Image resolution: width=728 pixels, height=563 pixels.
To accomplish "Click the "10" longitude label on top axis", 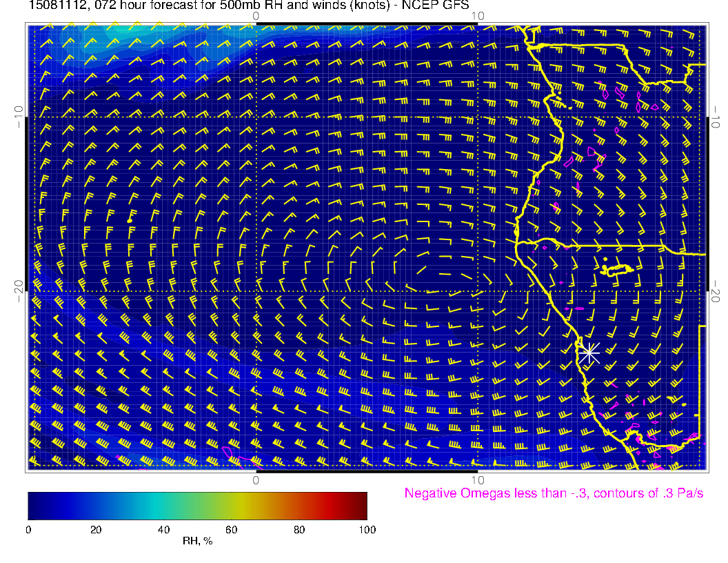I will pos(478,16).
